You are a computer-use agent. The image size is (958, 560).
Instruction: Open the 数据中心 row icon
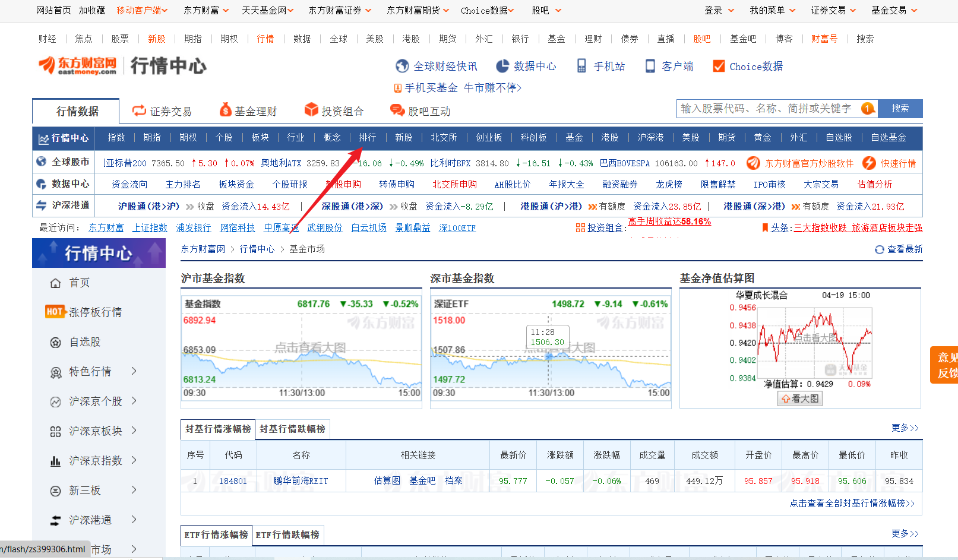click(42, 184)
